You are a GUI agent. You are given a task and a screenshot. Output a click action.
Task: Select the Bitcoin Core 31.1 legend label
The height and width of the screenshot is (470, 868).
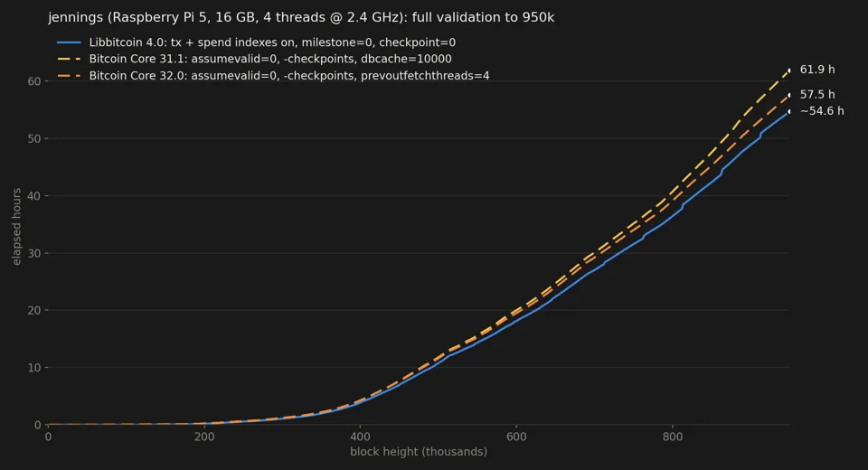pyautogui.click(x=270, y=60)
